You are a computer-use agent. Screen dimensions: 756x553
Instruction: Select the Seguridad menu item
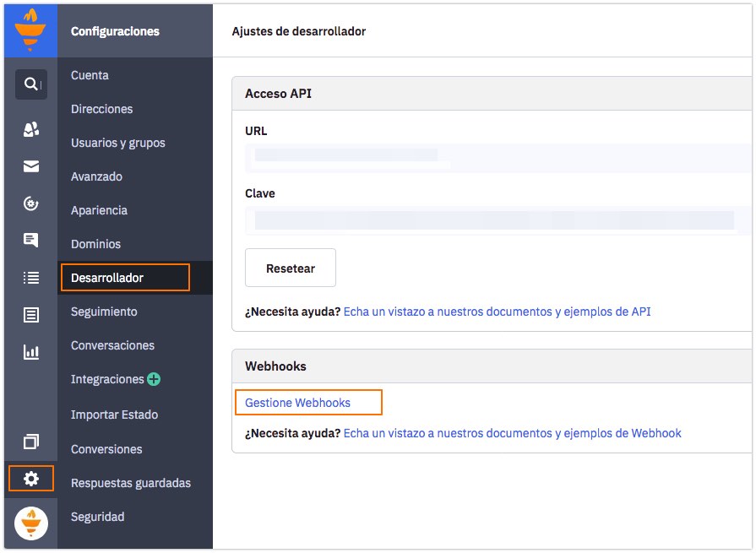click(x=98, y=517)
